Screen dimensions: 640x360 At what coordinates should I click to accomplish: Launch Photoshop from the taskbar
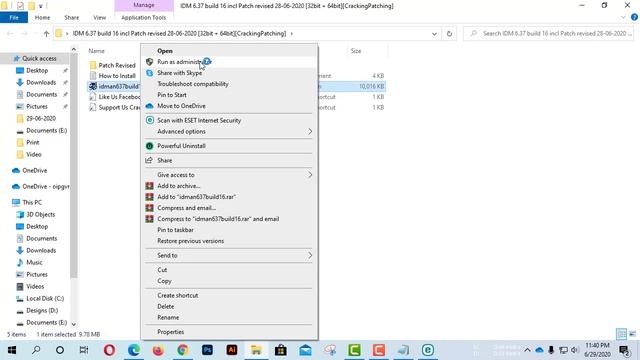click(x=207, y=350)
